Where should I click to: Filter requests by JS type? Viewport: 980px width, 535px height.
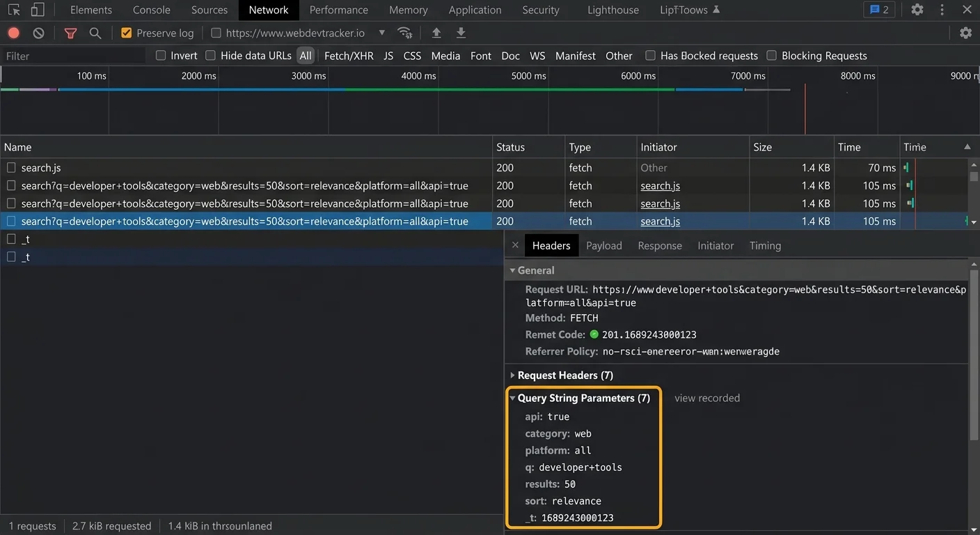point(388,56)
